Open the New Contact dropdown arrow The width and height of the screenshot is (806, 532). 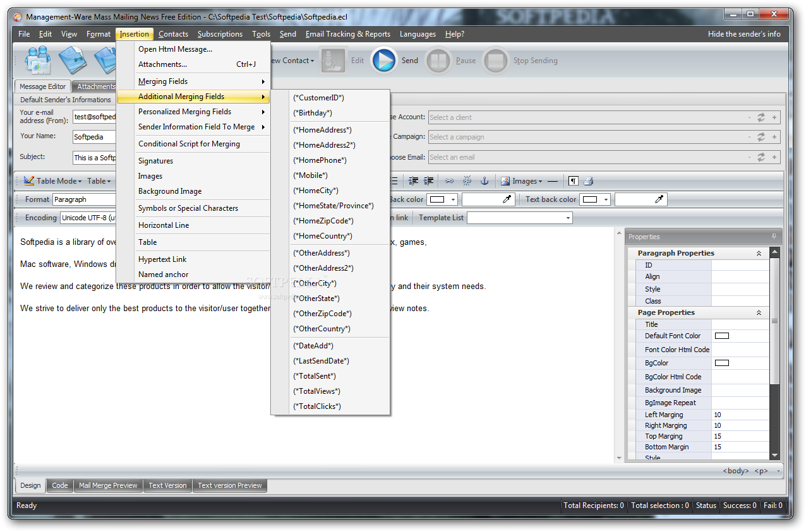(312, 61)
